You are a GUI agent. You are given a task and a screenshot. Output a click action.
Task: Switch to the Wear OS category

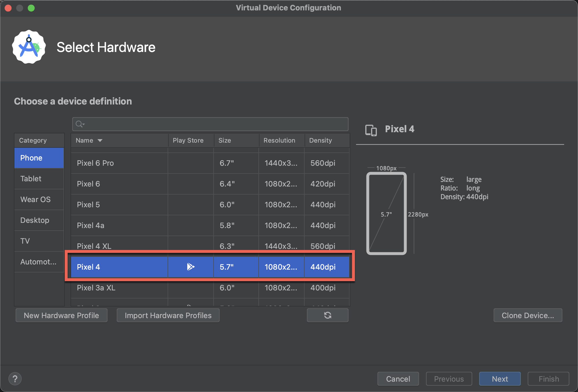[x=35, y=199]
